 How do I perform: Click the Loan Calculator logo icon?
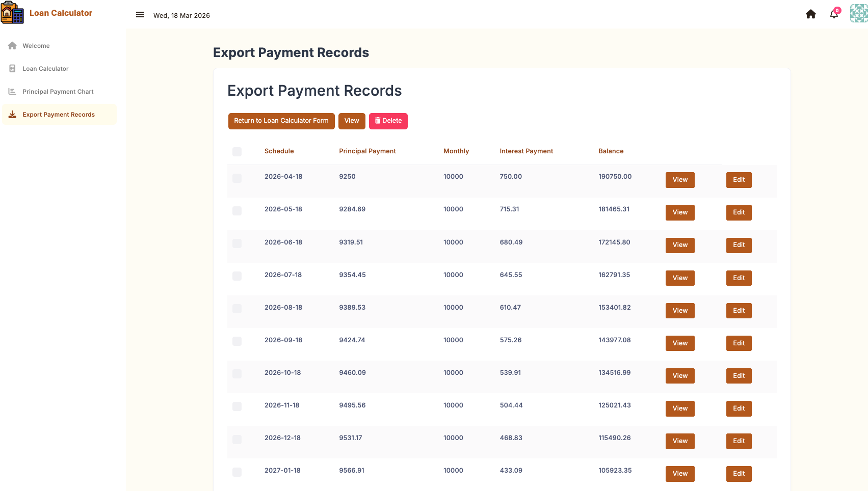click(x=12, y=13)
